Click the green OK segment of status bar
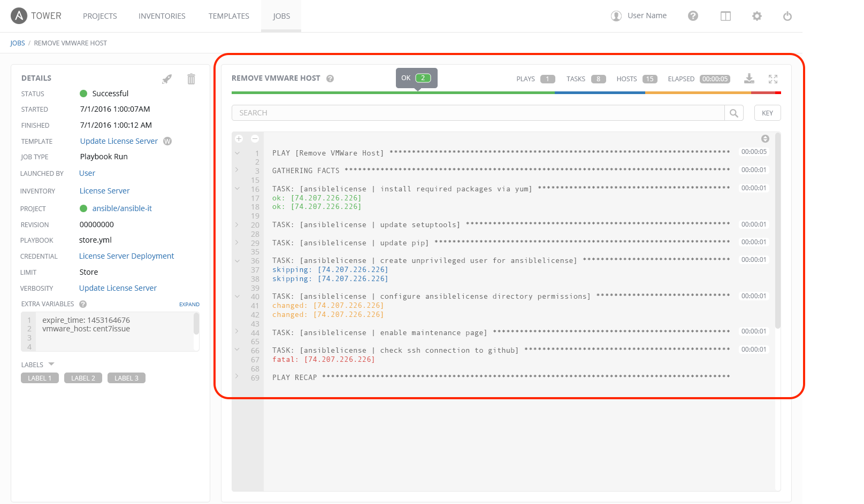 (393, 93)
